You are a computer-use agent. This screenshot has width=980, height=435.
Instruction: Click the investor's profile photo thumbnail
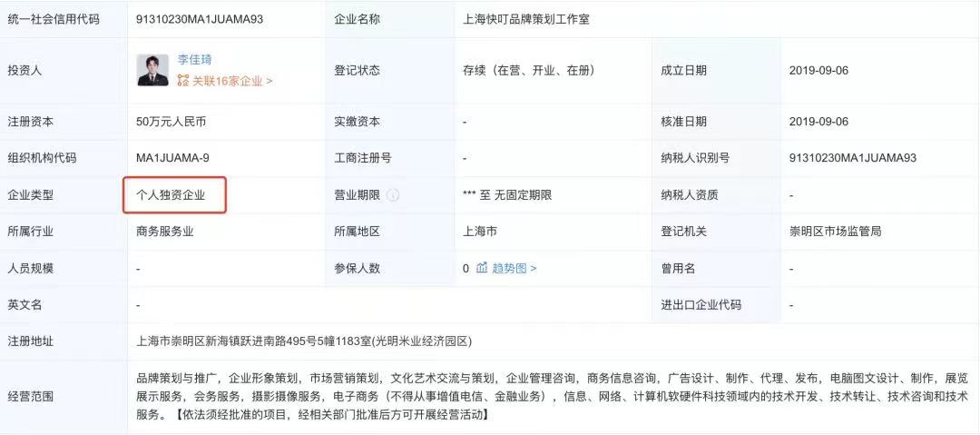pyautogui.click(x=152, y=70)
